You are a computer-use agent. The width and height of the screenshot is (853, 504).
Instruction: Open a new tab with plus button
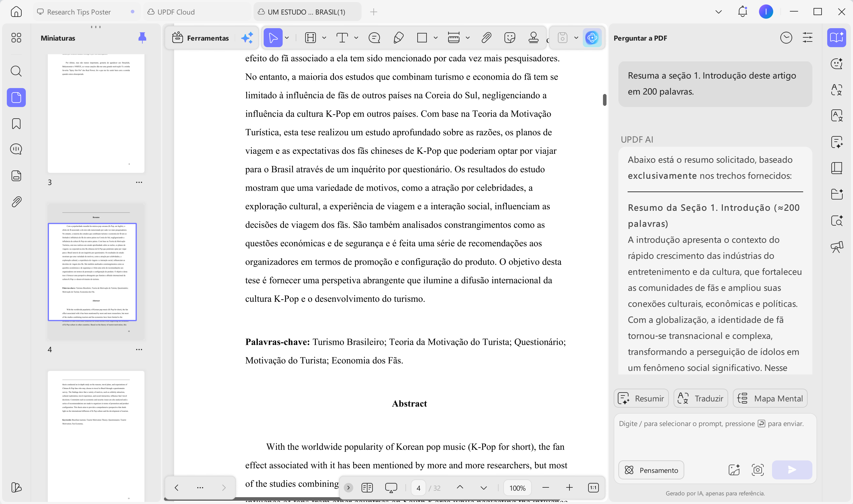(373, 12)
